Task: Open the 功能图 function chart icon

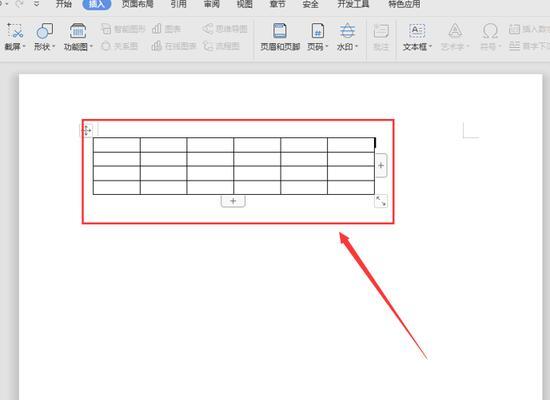Action: [78, 31]
